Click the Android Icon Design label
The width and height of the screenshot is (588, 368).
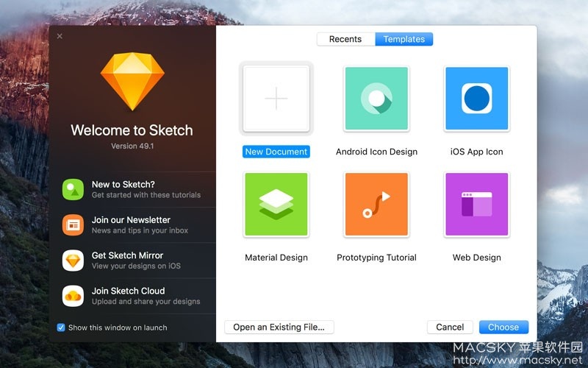coord(376,152)
